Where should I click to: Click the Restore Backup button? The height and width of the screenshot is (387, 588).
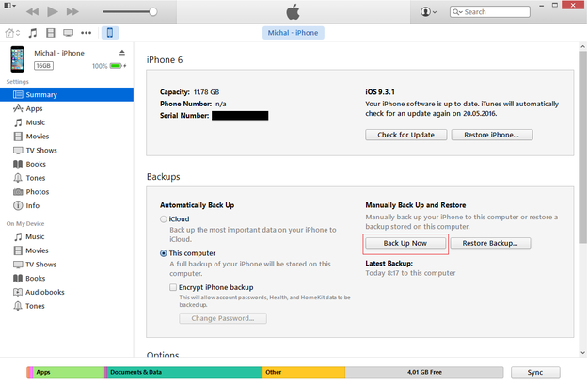pyautogui.click(x=490, y=243)
